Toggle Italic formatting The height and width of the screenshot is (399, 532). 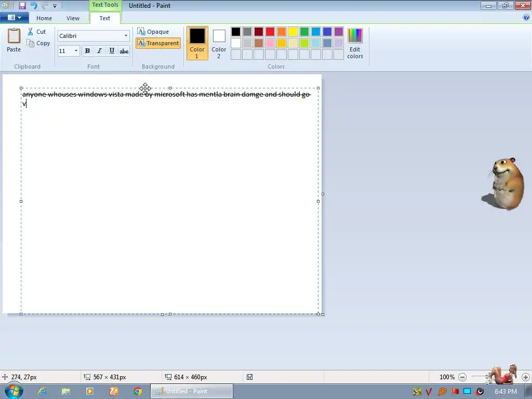[99, 51]
